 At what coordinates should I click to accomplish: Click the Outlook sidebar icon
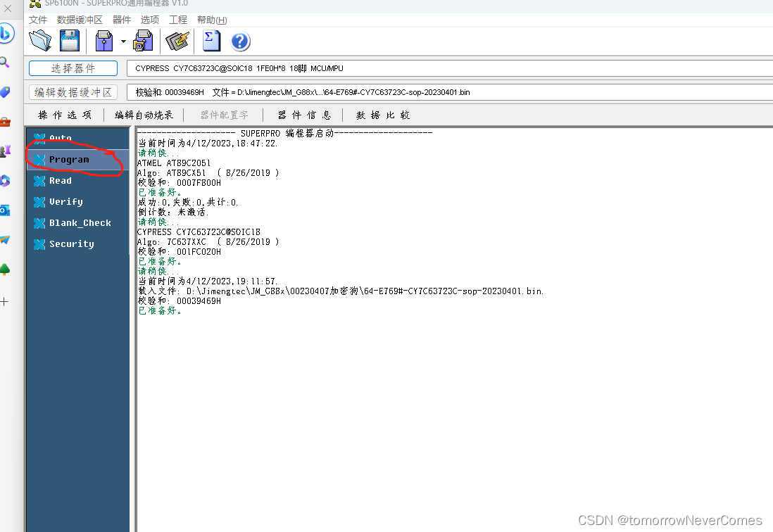[x=5, y=210]
